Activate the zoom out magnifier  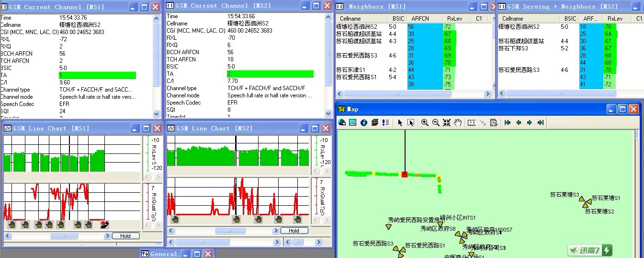[436, 123]
